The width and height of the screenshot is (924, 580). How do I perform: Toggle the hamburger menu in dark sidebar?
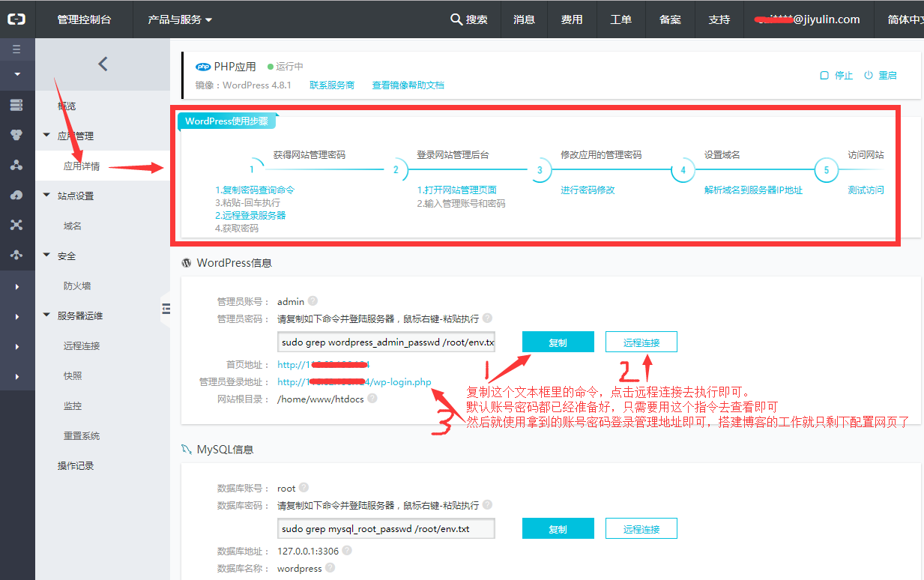point(16,50)
